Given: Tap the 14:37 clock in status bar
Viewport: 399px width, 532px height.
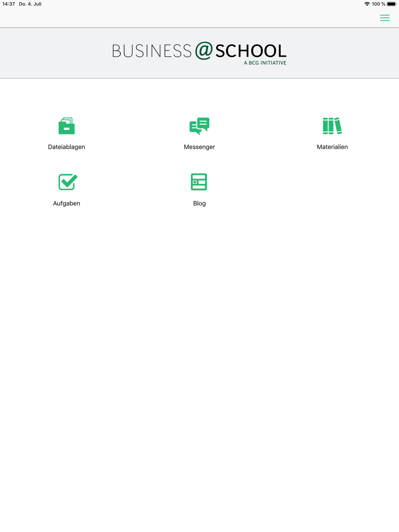Looking at the screenshot, I should tap(9, 4).
